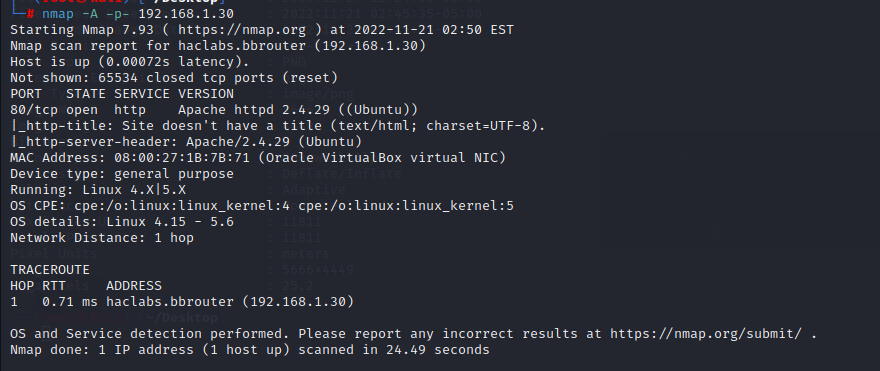Image resolution: width=880 pixels, height=371 pixels.
Task: Select the nmap command word at the prompt
Action: [x=58, y=13]
